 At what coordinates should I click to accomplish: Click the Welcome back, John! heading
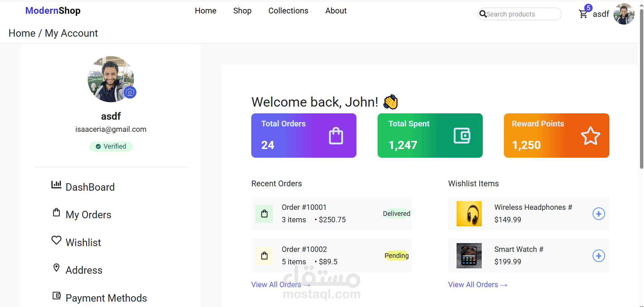coord(325,102)
